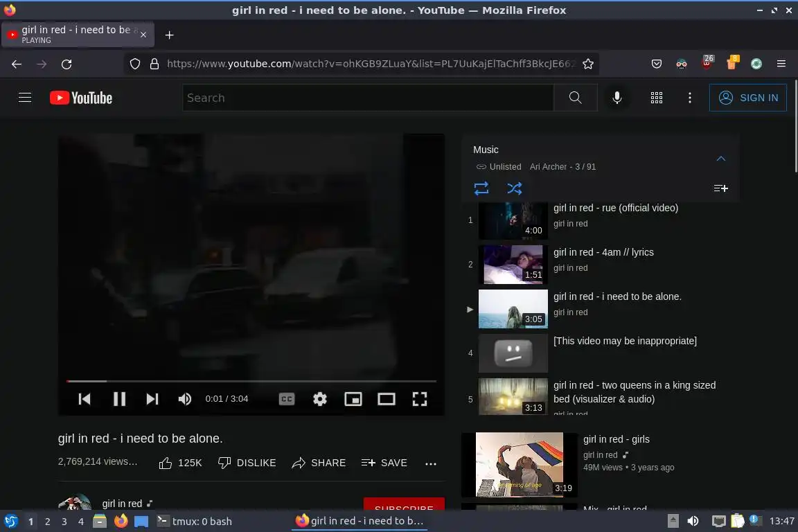This screenshot has width=798, height=532.
Task: Open more actions ellipsis under video
Action: (431, 463)
